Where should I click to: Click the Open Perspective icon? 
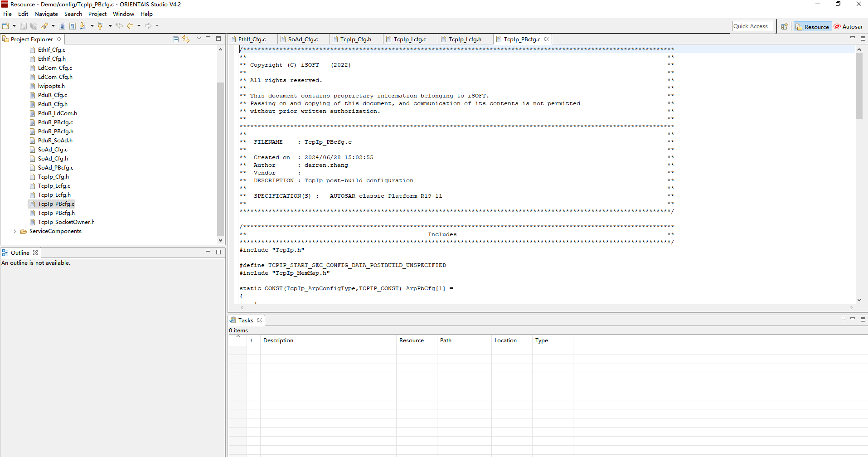785,27
